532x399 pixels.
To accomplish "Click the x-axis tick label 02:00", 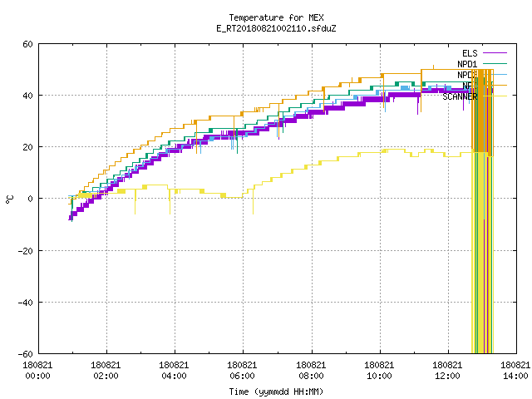I will point(106,376).
